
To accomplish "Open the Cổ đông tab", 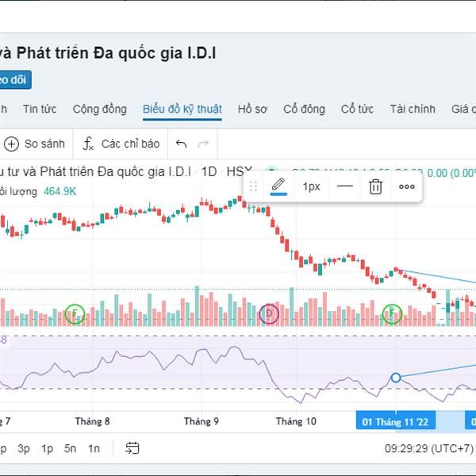I will click(304, 109).
